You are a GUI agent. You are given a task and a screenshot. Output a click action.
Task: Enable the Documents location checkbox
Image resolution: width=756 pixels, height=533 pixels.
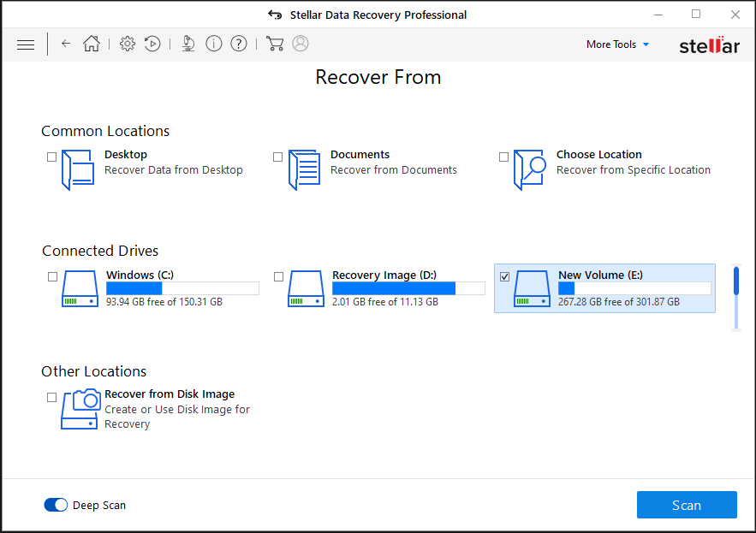point(277,157)
